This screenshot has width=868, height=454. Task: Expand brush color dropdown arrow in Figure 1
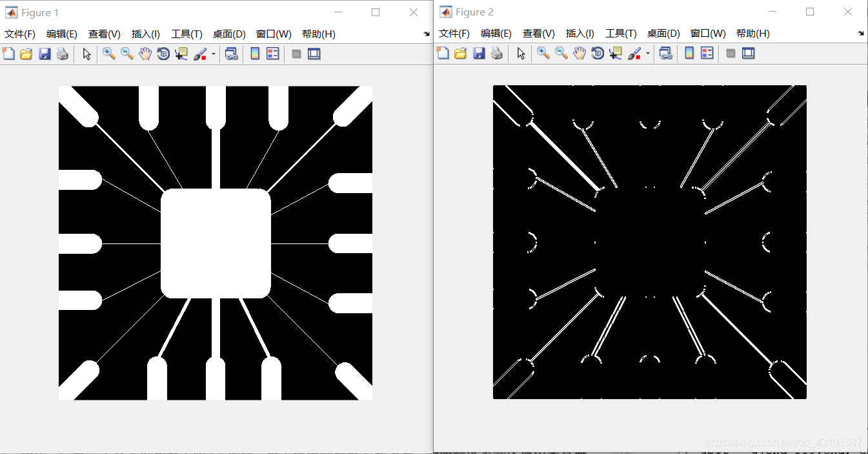214,54
